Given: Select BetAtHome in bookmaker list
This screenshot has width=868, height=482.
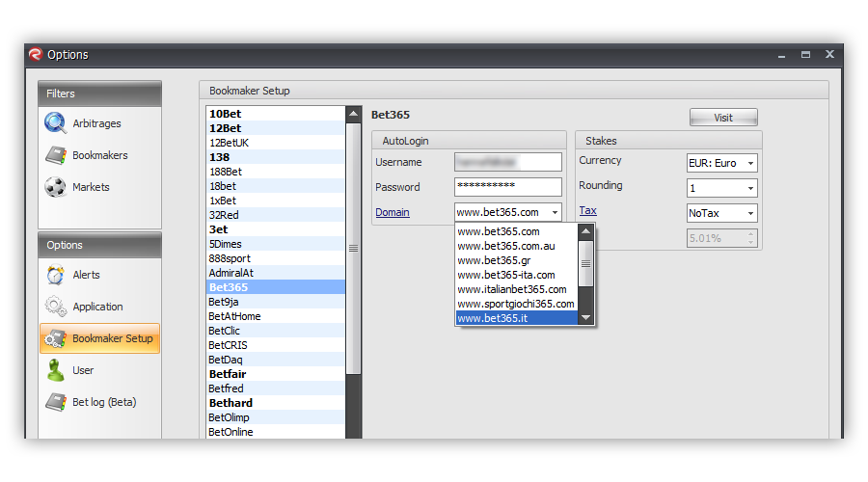Looking at the screenshot, I should click(x=276, y=316).
